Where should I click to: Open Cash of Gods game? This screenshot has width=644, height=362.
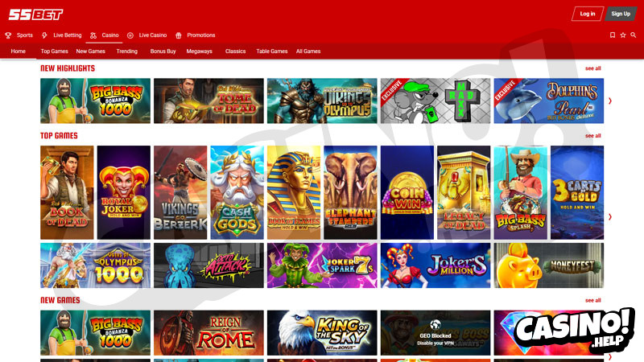pyautogui.click(x=237, y=192)
